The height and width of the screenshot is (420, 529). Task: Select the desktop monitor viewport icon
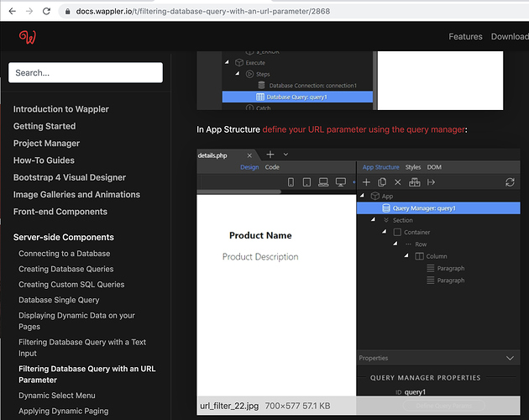(341, 182)
